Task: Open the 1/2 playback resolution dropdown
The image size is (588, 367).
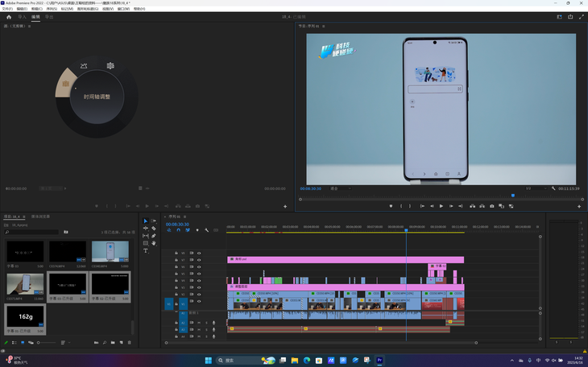Action: [x=536, y=188]
